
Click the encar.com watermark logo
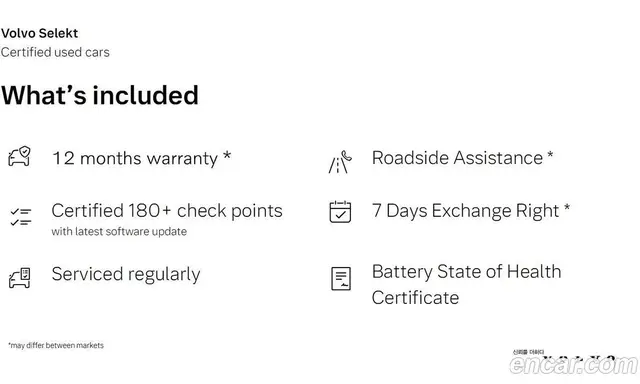click(573, 364)
